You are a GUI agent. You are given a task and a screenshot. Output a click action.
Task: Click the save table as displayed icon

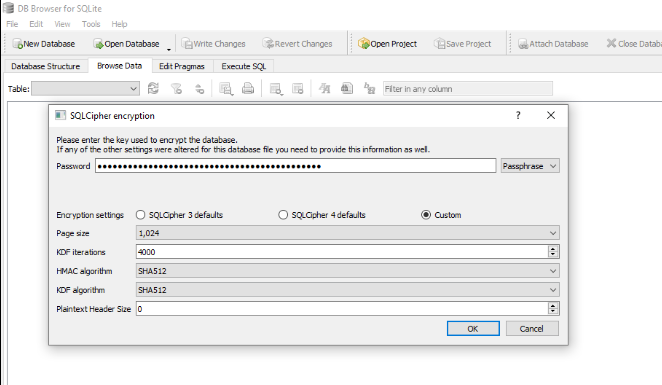(x=226, y=89)
